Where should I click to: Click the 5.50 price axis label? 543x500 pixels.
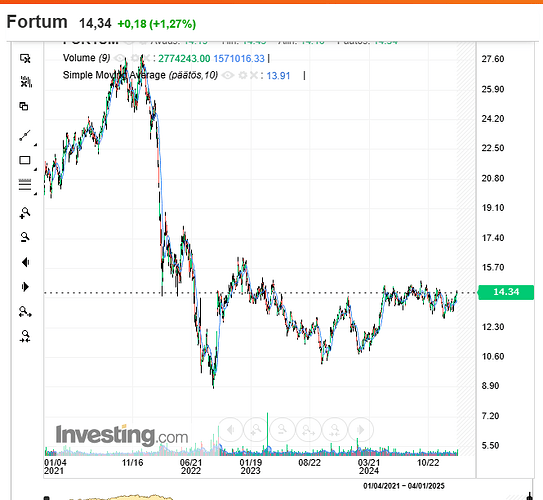pos(490,445)
